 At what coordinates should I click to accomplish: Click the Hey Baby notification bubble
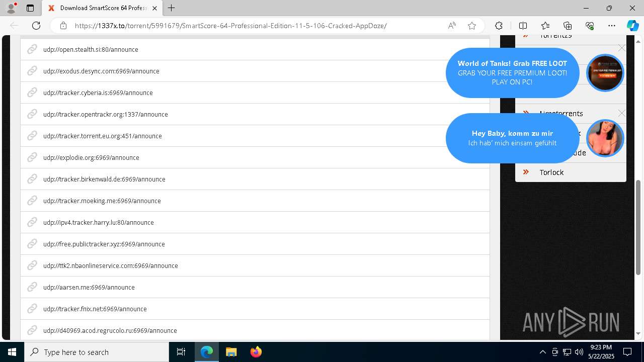coord(512,138)
